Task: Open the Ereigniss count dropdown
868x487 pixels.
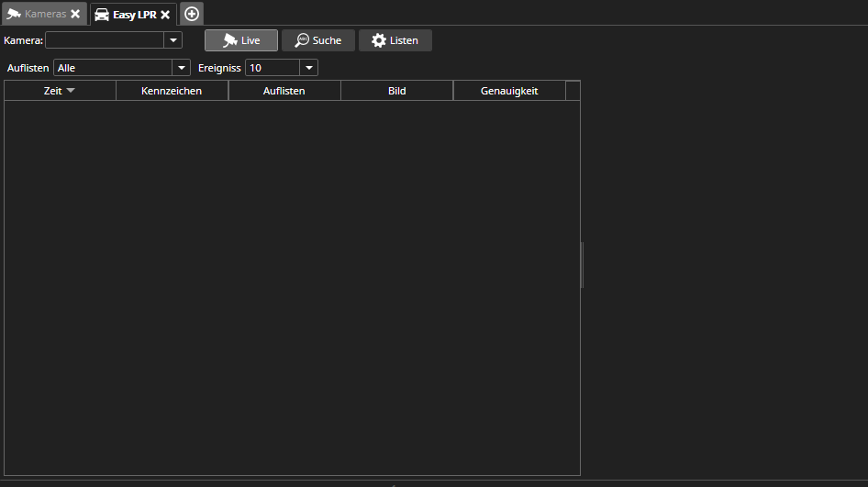Action: click(x=308, y=68)
